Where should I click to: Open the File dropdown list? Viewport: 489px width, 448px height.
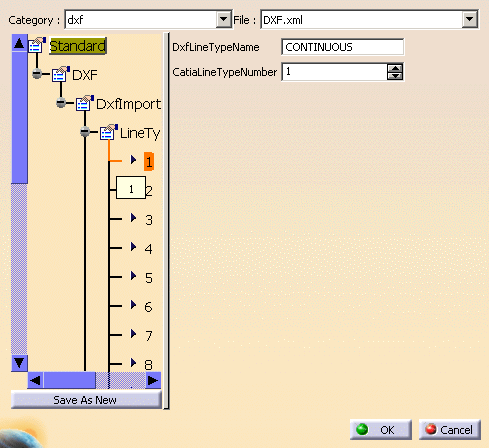[469, 20]
